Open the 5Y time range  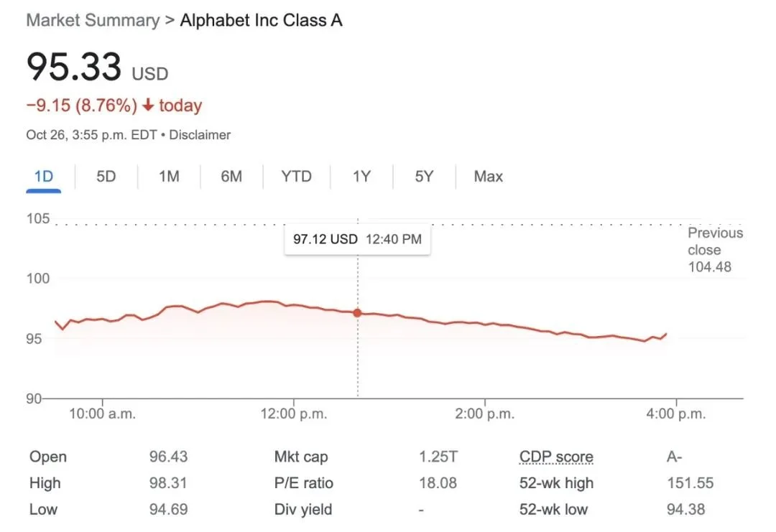pyautogui.click(x=424, y=177)
